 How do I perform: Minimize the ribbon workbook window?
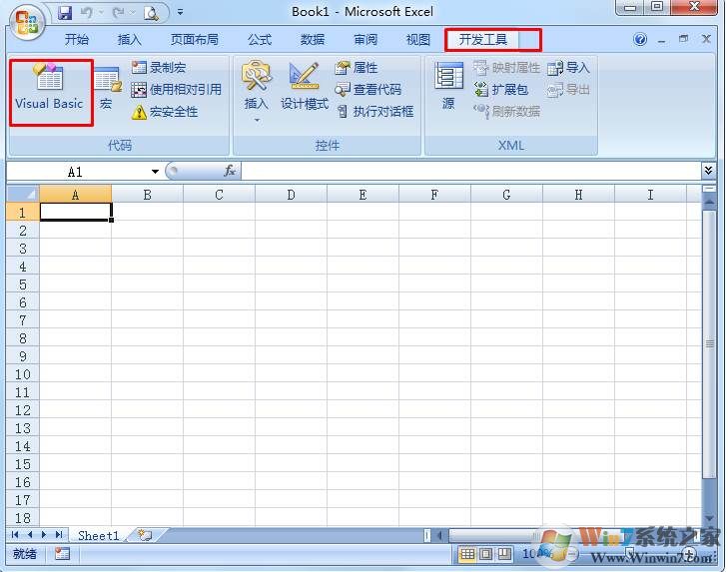pos(661,40)
